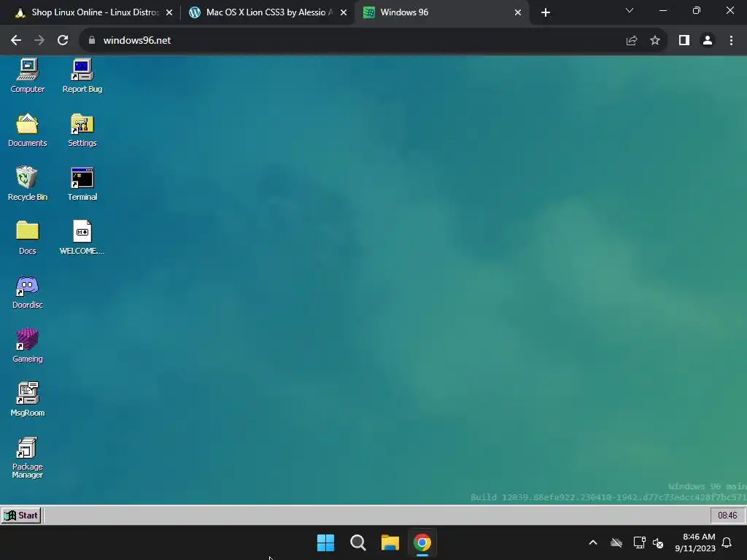Launch the Gameing shortcut
Screen dimensions: 747x560
(27, 346)
